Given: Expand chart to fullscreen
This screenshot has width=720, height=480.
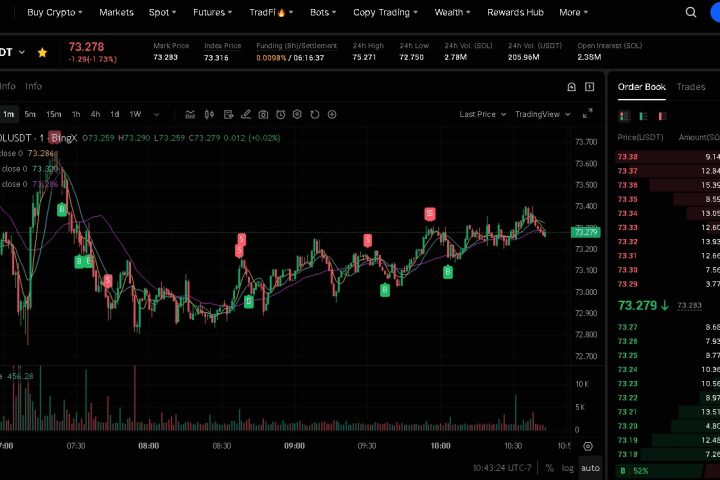Looking at the screenshot, I should pos(587,114).
